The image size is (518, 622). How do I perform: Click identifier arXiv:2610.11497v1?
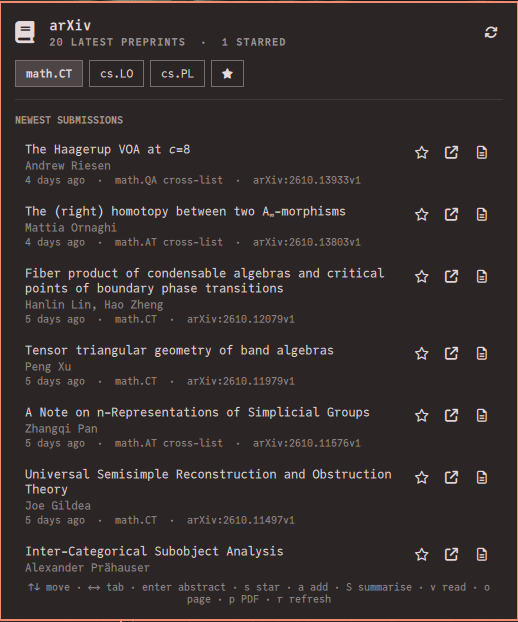(x=241, y=520)
